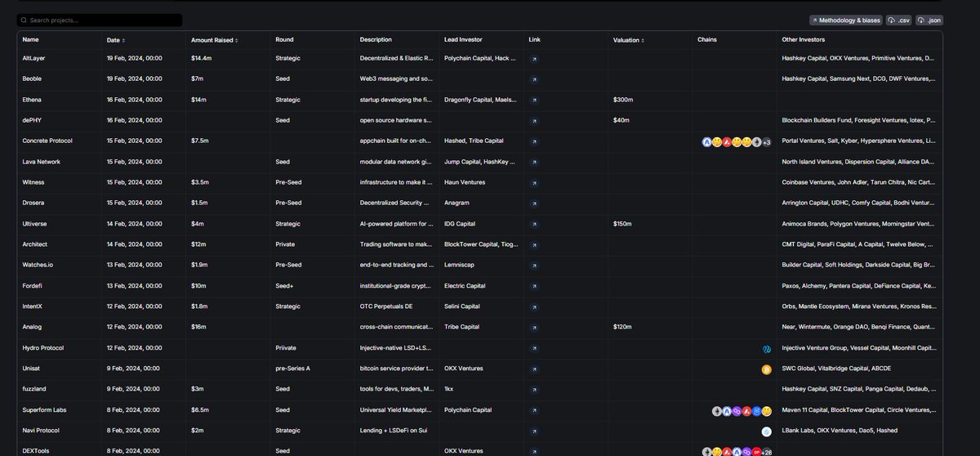Click the Private round for Architect
The width and height of the screenshot is (980, 456).
click(x=285, y=244)
